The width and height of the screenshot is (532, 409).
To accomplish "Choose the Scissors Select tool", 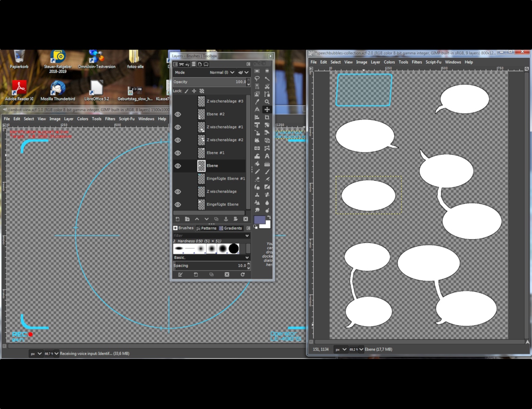I will pos(267,86).
